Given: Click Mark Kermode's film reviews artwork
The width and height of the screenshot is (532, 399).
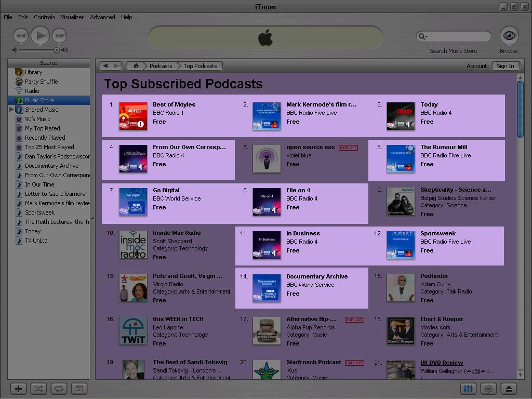Looking at the screenshot, I should tap(267, 116).
